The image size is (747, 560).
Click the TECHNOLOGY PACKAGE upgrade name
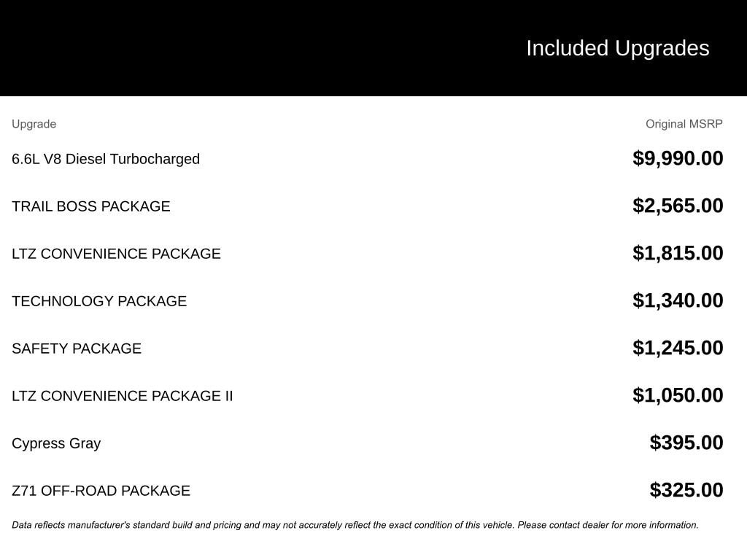(99, 301)
